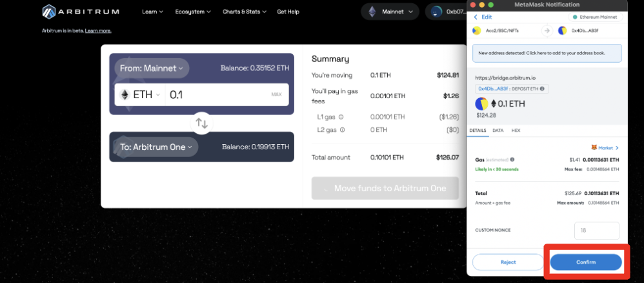
Task: Click the 'Likely in < 30 seconds' text
Action: coord(497,169)
